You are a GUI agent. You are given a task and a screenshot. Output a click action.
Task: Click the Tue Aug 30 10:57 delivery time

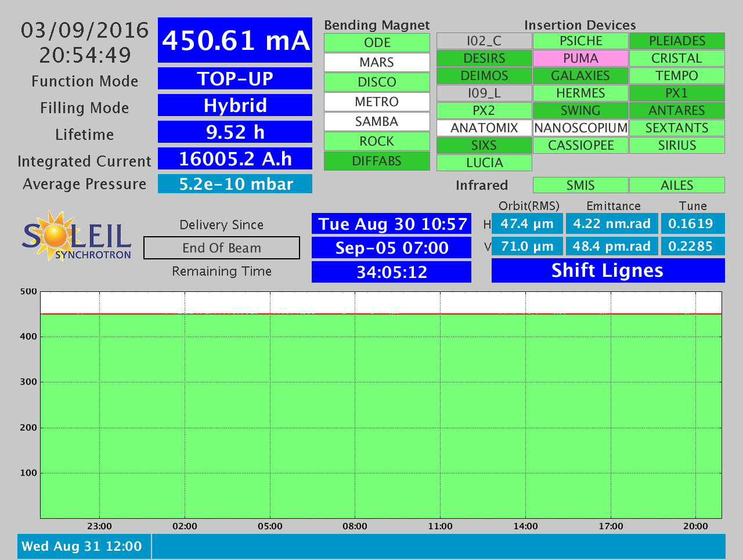pos(392,224)
